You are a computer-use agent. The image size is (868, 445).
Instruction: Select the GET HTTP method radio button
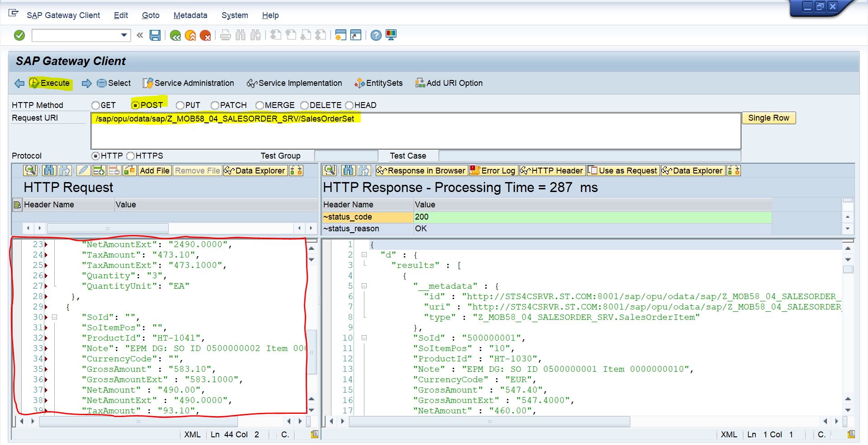[95, 105]
